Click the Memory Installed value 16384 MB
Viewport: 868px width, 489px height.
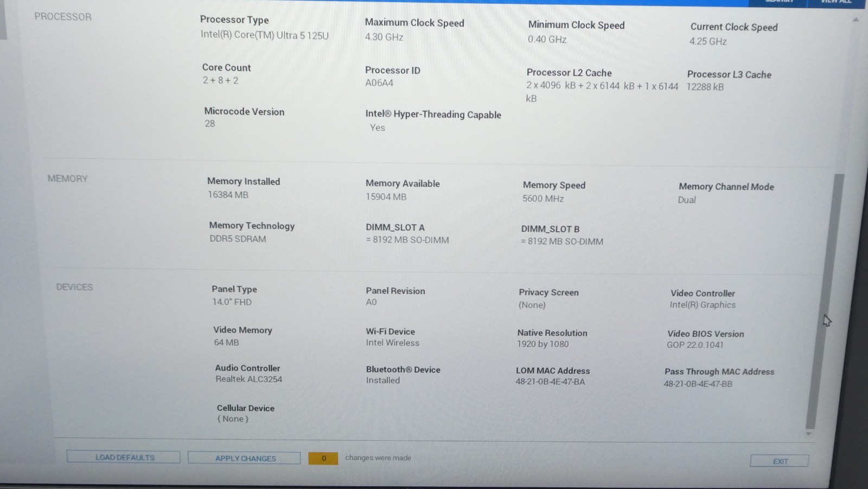click(228, 194)
